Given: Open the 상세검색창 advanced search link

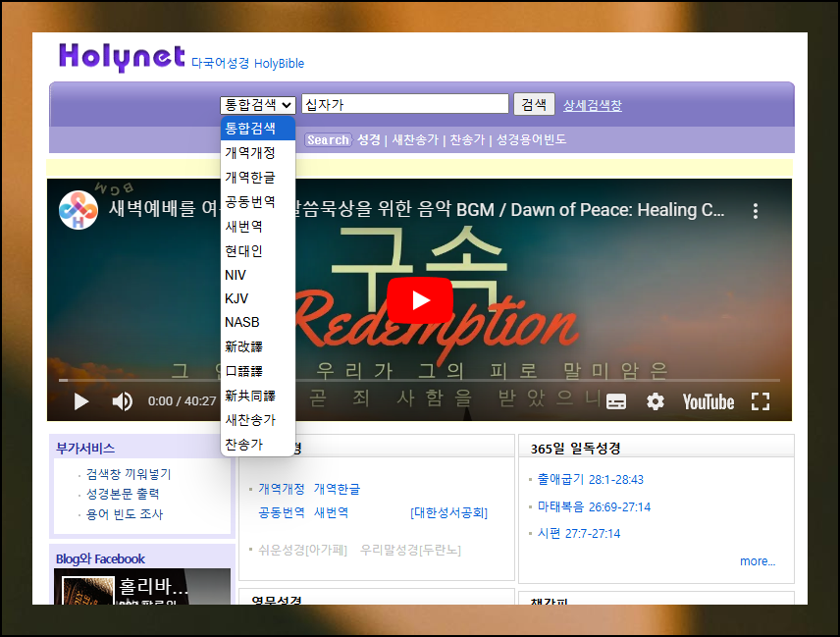Looking at the screenshot, I should (x=592, y=105).
